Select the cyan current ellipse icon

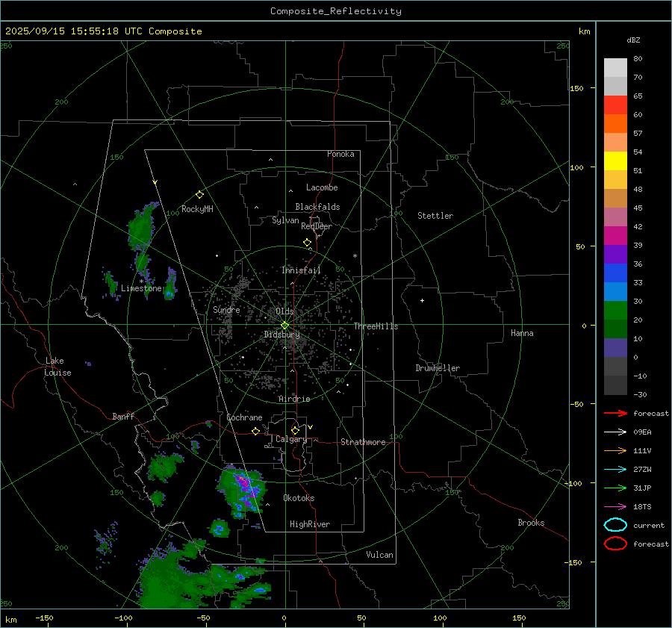[x=615, y=525]
